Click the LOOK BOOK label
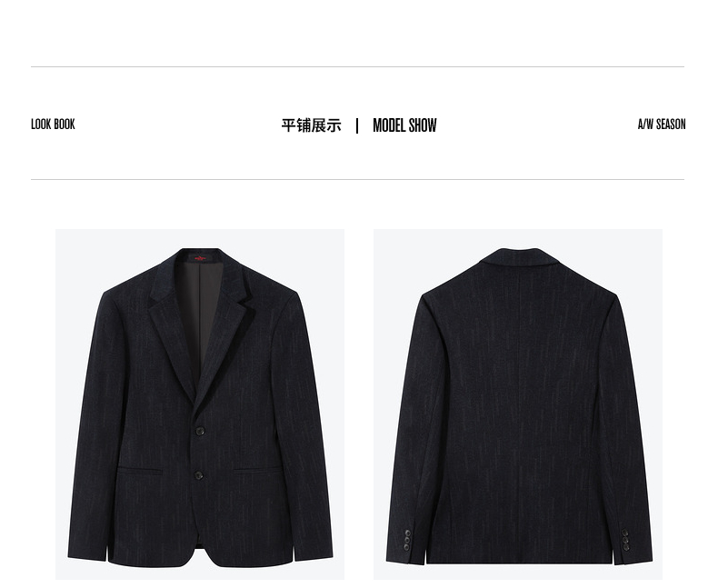 click(x=53, y=125)
